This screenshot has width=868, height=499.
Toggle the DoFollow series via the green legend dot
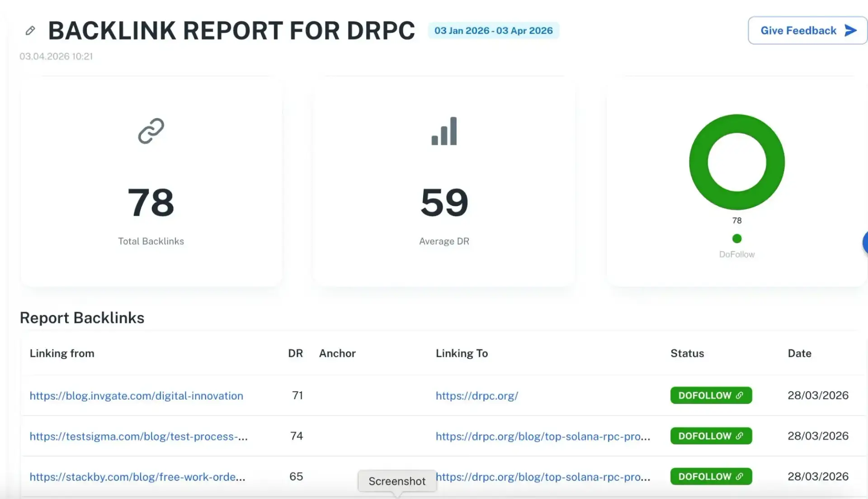tap(736, 238)
